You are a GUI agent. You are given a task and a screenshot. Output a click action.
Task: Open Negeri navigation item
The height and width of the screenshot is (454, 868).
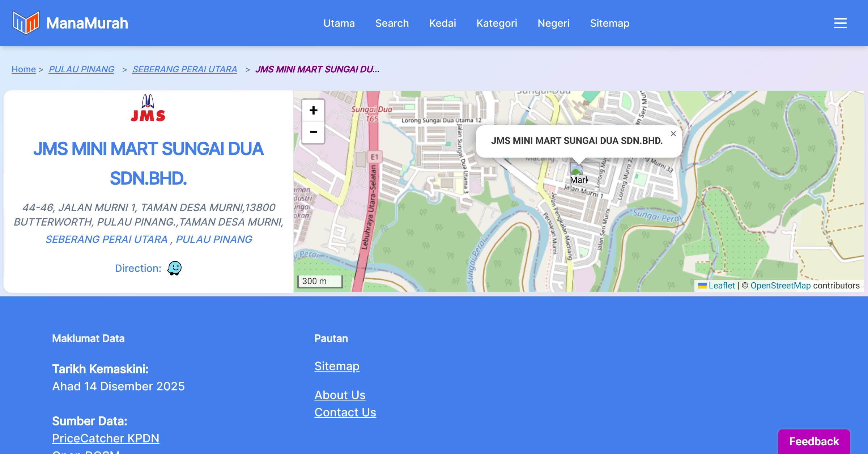(x=553, y=23)
